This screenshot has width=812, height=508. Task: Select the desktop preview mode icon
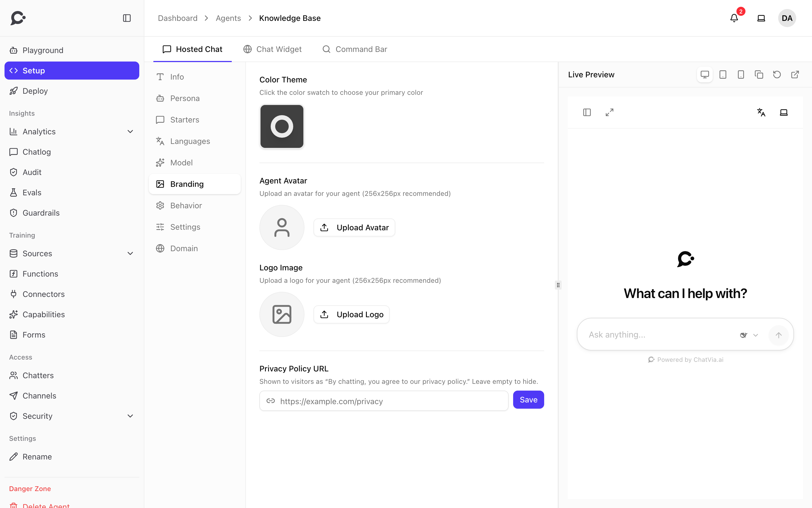tap(705, 75)
